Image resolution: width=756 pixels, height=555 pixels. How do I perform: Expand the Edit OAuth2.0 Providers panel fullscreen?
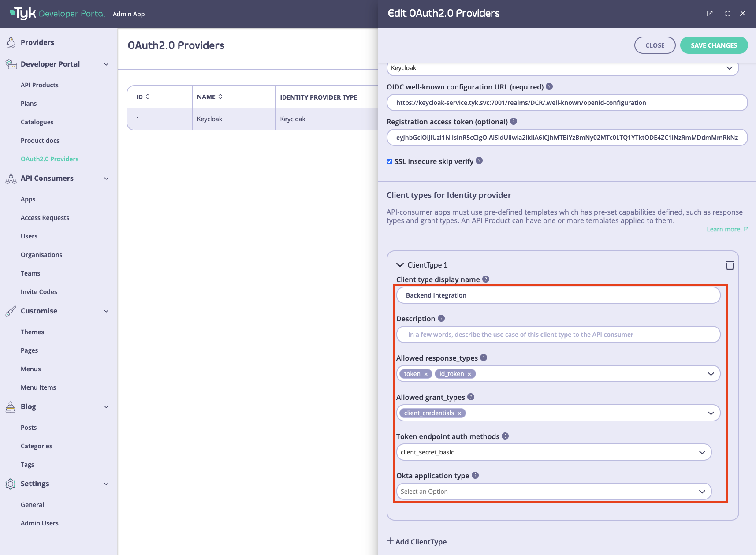tap(727, 13)
